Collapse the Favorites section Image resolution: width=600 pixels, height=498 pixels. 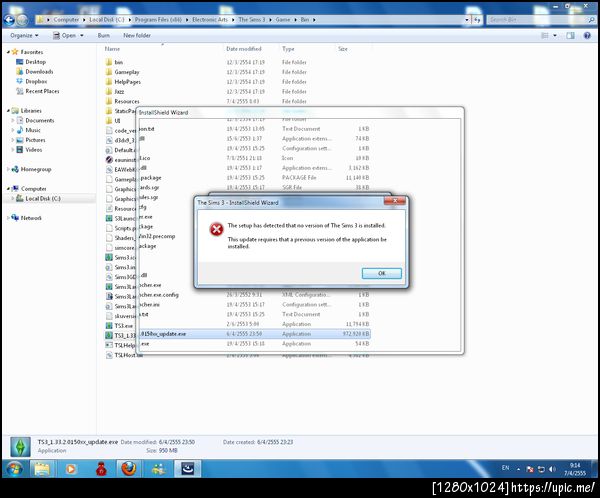[8, 52]
